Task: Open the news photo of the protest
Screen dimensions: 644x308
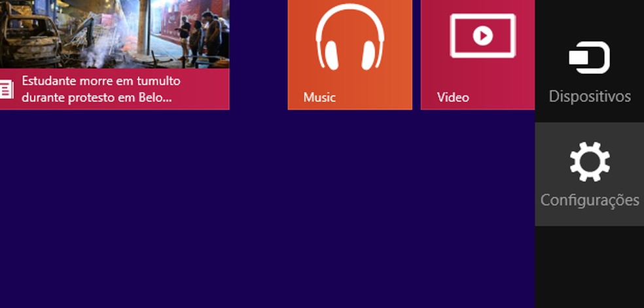Action: pos(115,34)
